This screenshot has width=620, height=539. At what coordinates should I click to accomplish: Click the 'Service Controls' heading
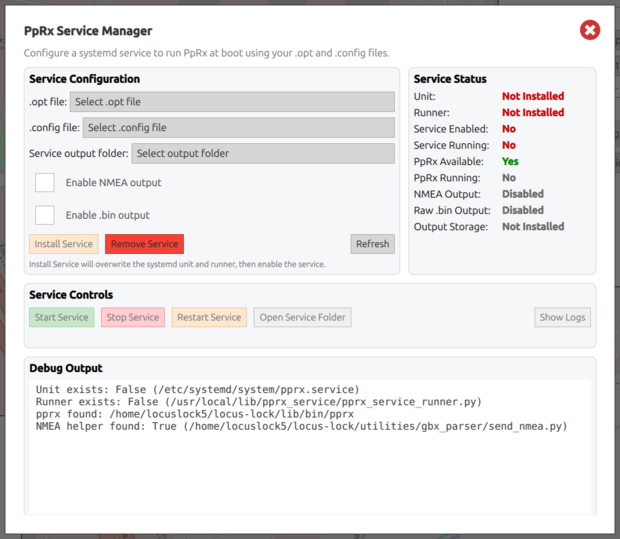click(x=71, y=295)
